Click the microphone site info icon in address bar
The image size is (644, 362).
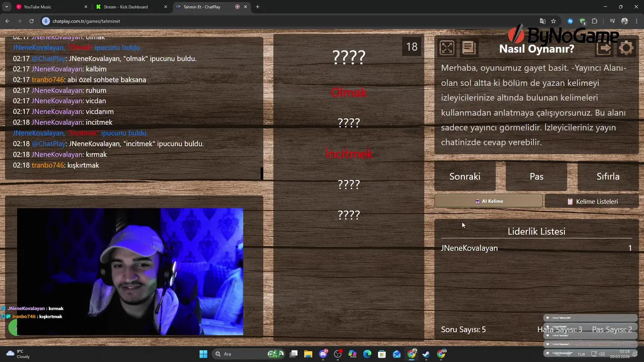[46, 21]
